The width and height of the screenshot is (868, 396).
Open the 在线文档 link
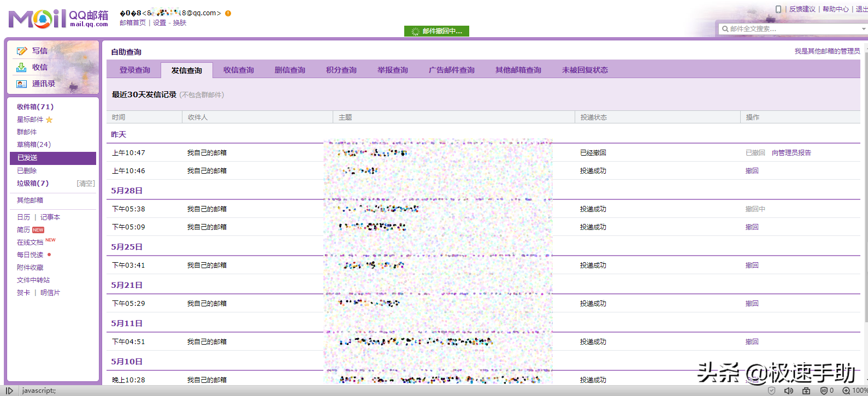[x=30, y=243]
